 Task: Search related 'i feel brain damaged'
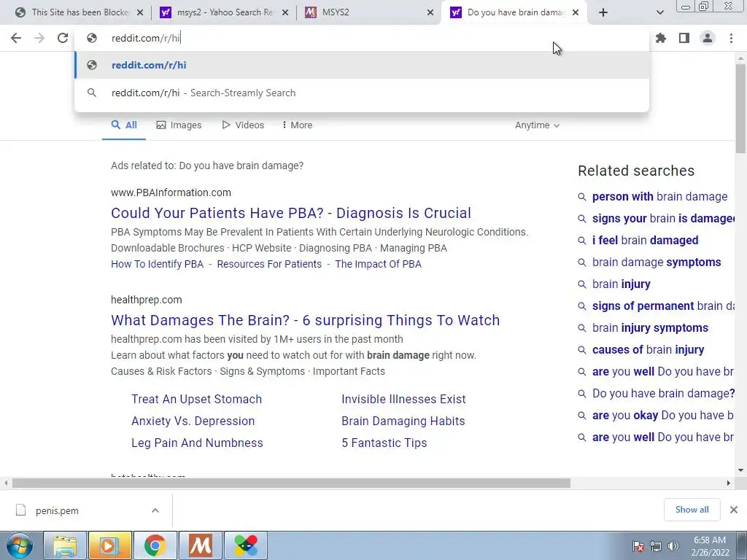click(x=645, y=241)
